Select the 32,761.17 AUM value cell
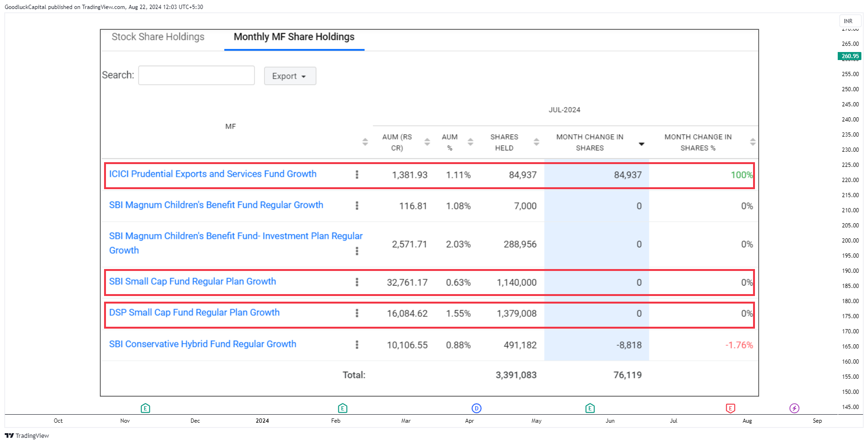The width and height of the screenshot is (868, 444). tap(407, 282)
